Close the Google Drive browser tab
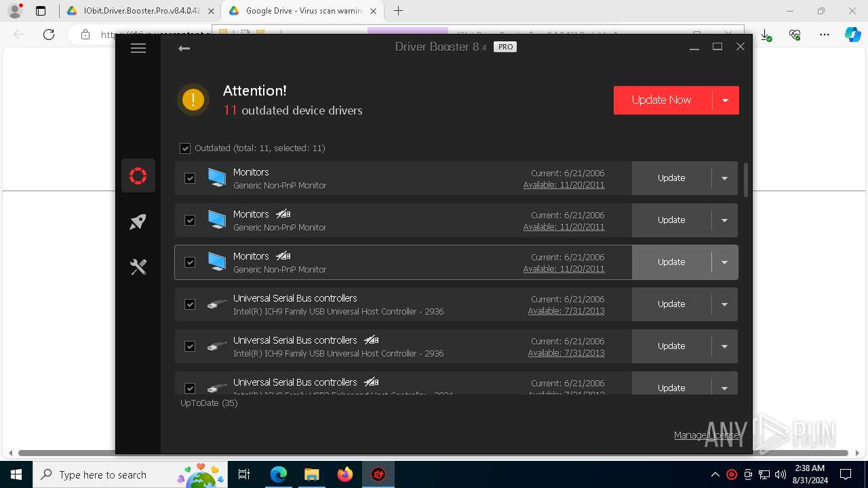Screen dimensions: 868x488 373,11
